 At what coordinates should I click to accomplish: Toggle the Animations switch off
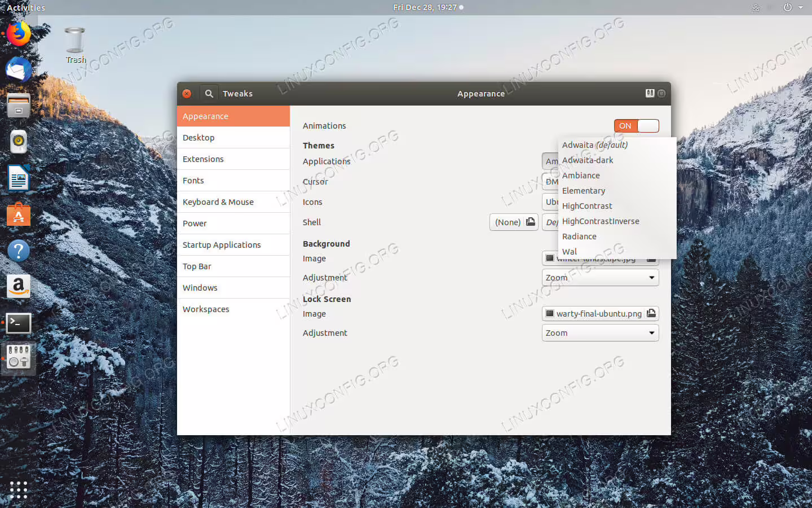(x=637, y=126)
